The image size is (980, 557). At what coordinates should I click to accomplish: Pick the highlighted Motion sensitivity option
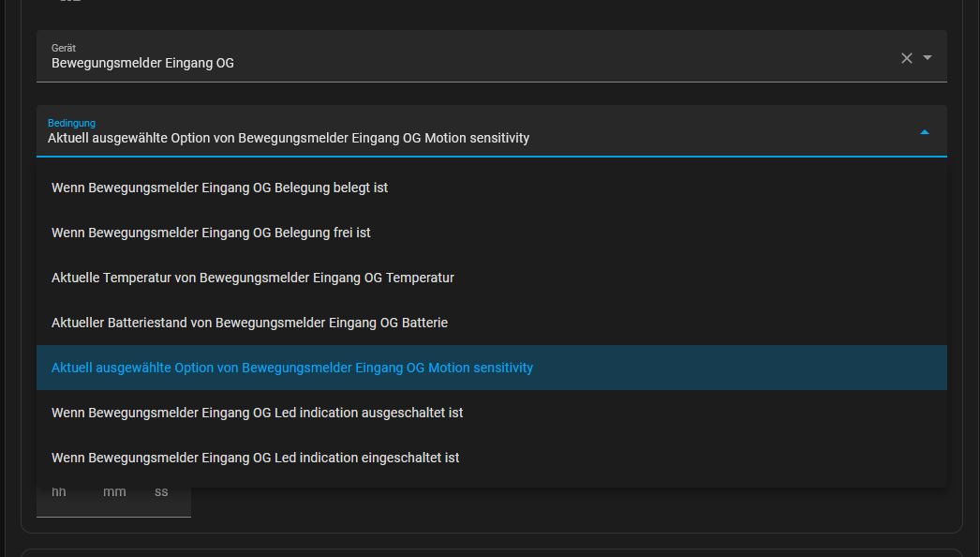[x=491, y=368]
